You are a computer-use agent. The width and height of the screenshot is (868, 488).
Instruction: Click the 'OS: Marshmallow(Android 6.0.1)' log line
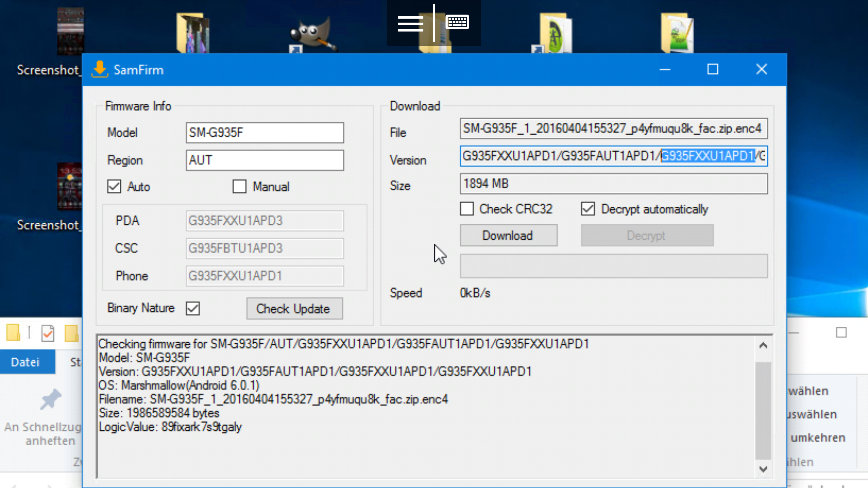(x=179, y=385)
